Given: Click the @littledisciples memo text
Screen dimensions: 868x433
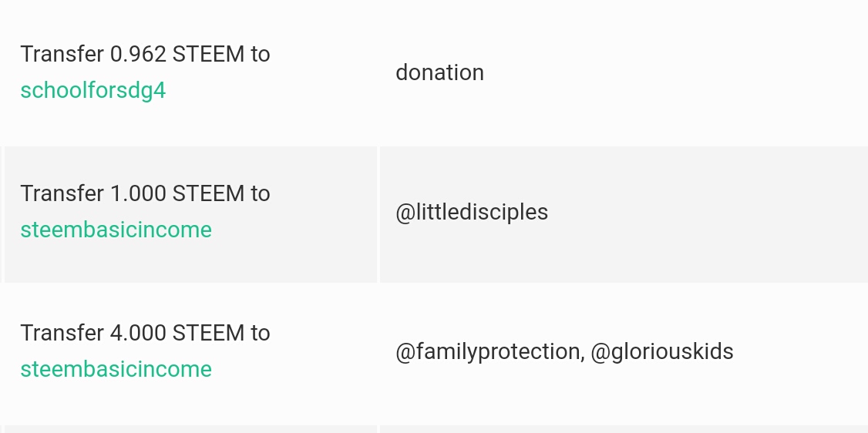Looking at the screenshot, I should [x=471, y=212].
